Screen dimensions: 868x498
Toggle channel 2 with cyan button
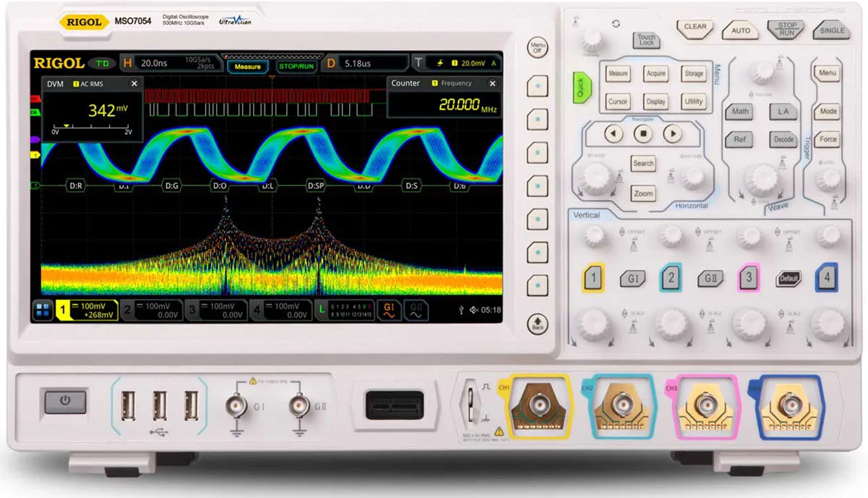[671, 278]
